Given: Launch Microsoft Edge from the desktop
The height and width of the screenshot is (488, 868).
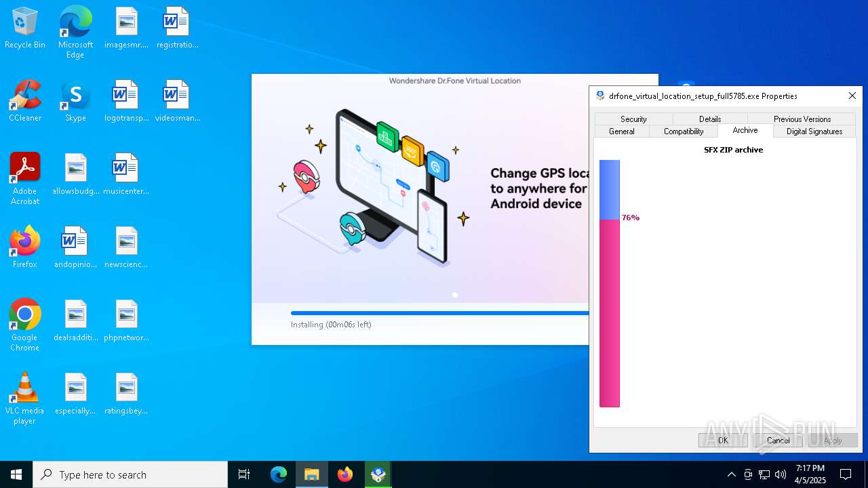Looking at the screenshot, I should pyautogui.click(x=75, y=33).
